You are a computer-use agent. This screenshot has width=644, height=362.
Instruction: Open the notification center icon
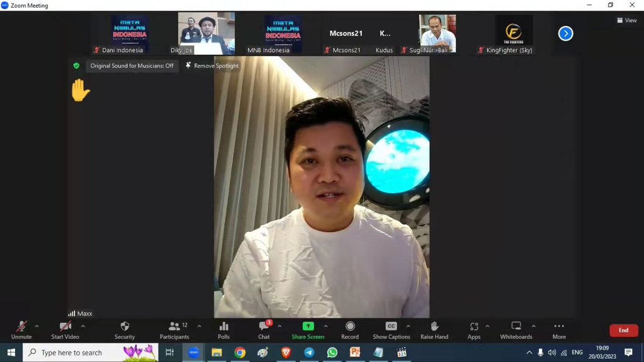pos(628,352)
